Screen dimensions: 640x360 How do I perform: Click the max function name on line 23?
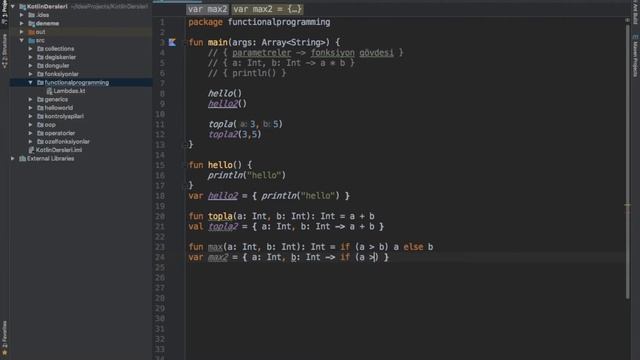215,247
